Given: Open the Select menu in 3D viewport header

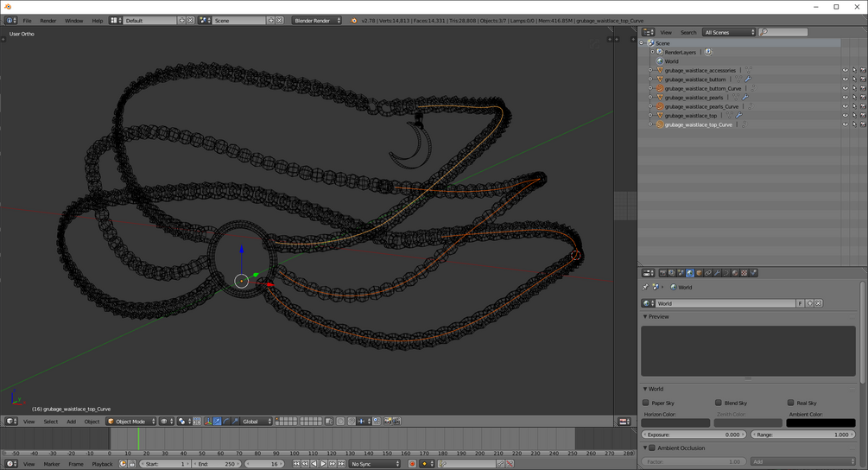Looking at the screenshot, I should pyautogui.click(x=51, y=422).
